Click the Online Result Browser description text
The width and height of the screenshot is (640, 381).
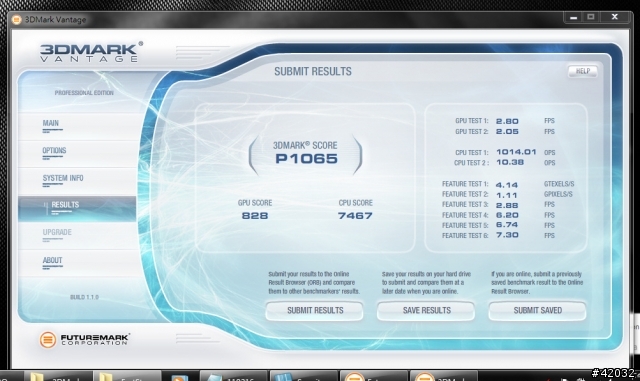click(314, 283)
